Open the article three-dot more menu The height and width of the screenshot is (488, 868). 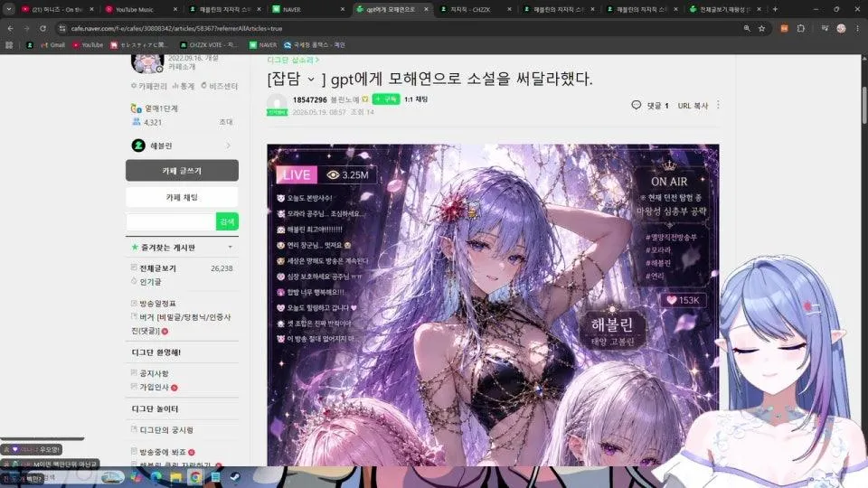click(718, 105)
